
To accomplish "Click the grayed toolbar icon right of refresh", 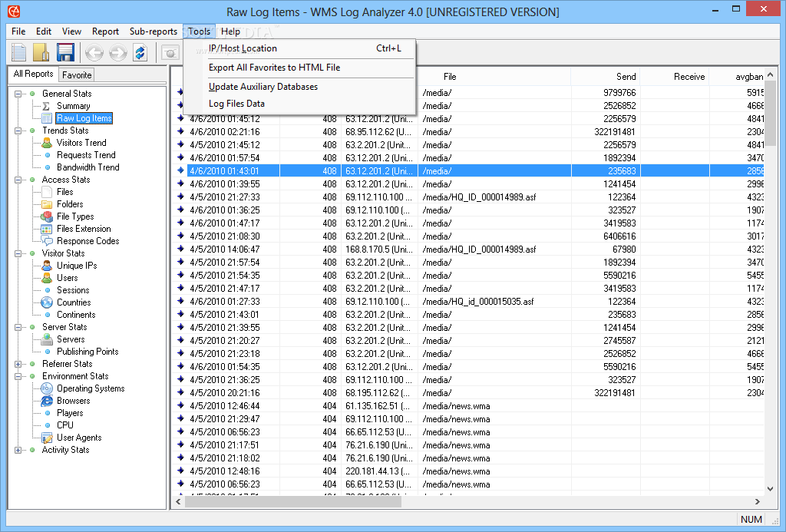I will pyautogui.click(x=170, y=52).
